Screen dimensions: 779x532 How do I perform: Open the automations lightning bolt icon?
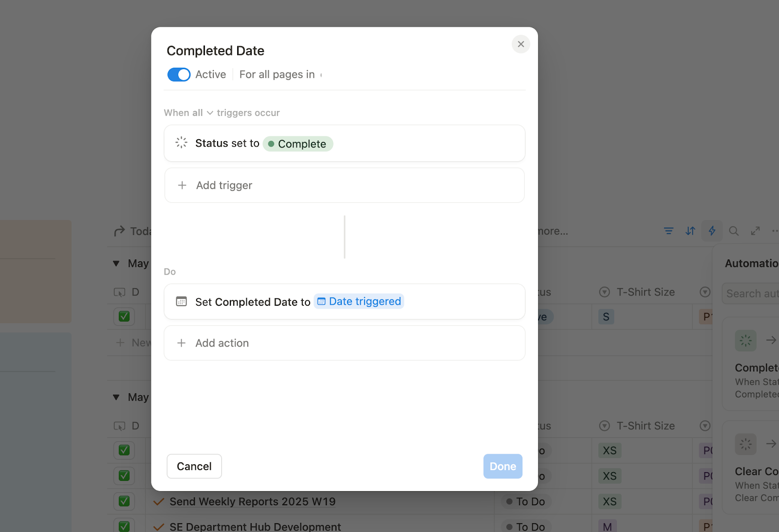pos(712,231)
